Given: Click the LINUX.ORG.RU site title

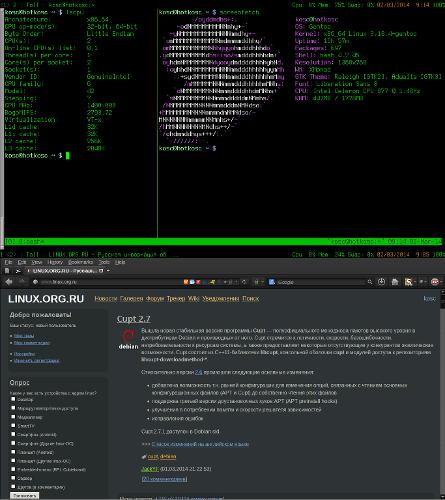Looking at the screenshot, I should pos(46,299).
